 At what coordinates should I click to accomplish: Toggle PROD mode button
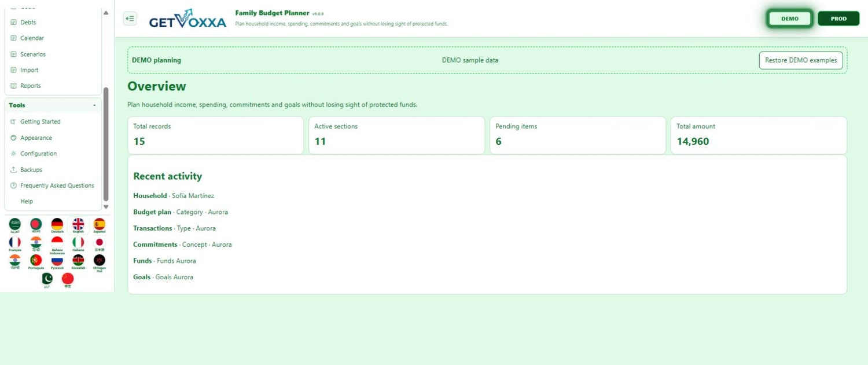pos(838,19)
